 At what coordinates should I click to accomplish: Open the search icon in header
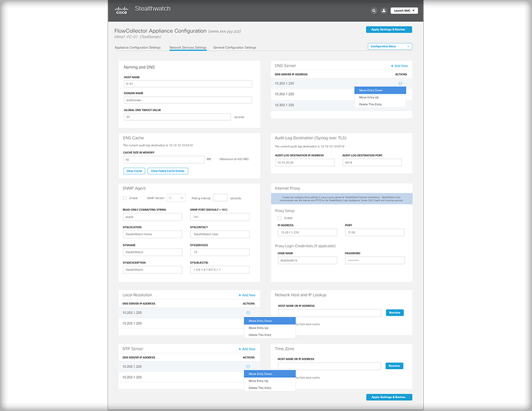coord(374,10)
